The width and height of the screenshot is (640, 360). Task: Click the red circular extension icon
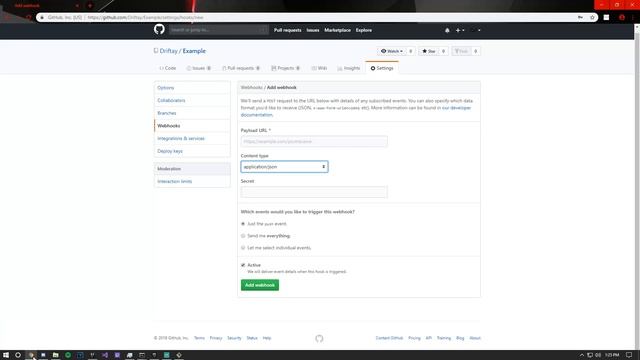point(622,17)
